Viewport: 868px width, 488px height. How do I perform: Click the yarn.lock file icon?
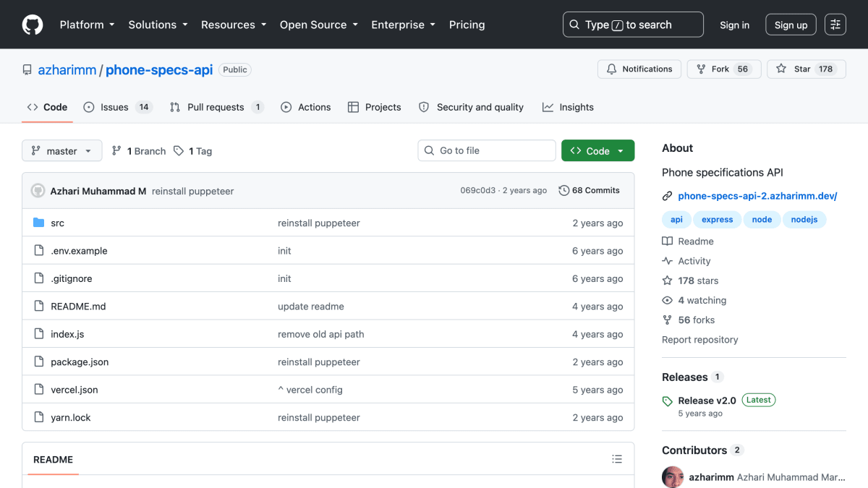39,417
